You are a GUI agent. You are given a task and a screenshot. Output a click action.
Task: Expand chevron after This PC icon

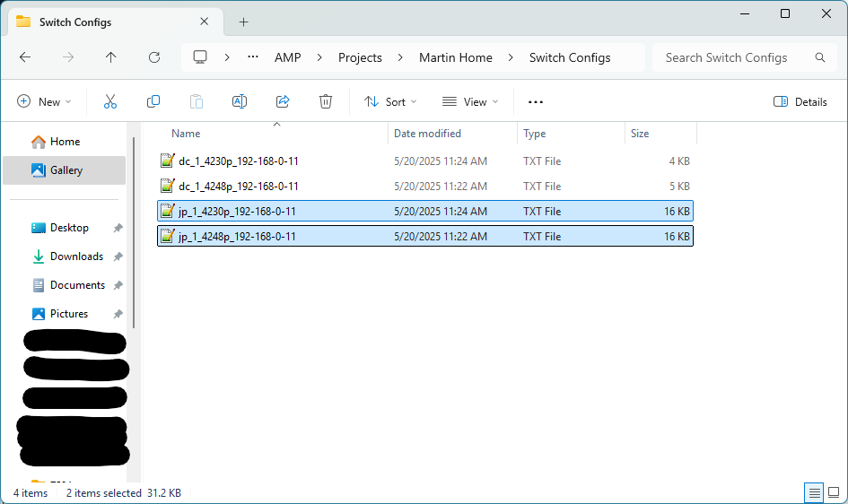(227, 57)
